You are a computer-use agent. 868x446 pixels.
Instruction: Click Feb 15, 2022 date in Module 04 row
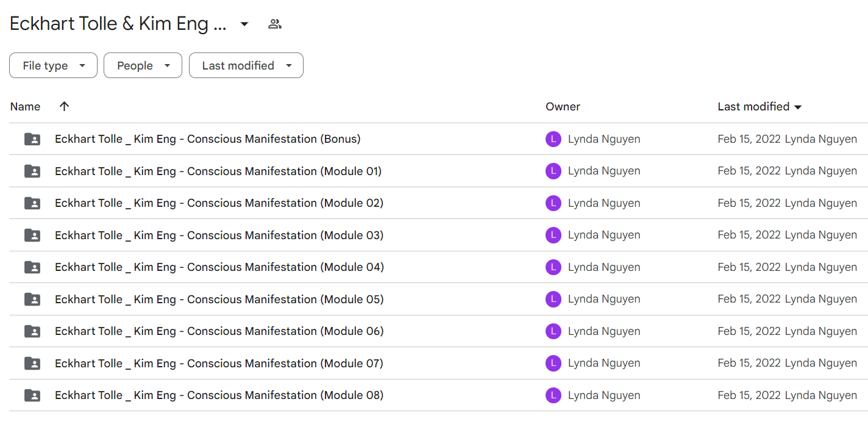(x=749, y=267)
